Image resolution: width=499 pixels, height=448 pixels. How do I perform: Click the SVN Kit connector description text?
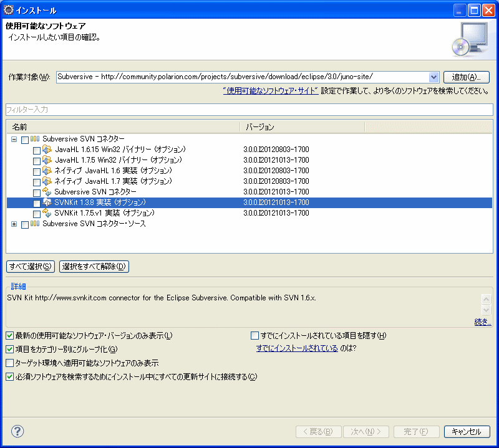click(x=162, y=298)
